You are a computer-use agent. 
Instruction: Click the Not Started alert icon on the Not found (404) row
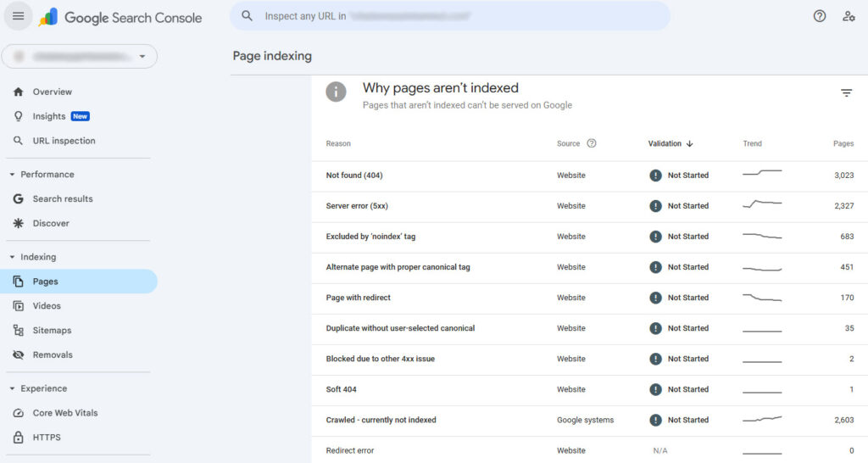coord(655,176)
